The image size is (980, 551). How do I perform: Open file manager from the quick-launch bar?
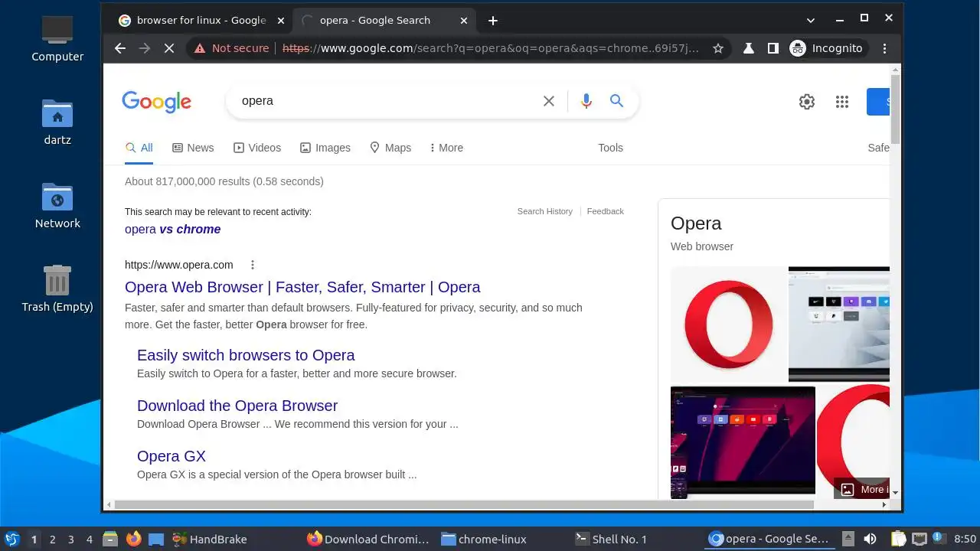point(110,539)
